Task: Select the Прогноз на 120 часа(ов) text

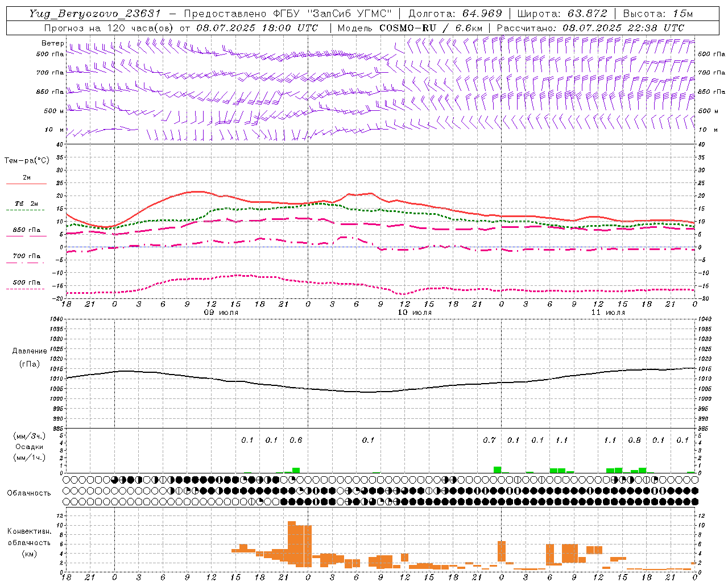Action: point(109,28)
